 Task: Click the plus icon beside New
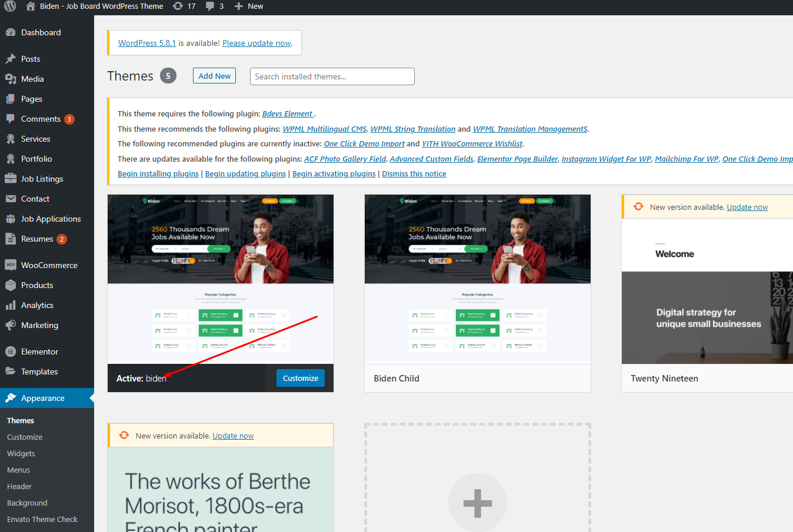(x=238, y=6)
